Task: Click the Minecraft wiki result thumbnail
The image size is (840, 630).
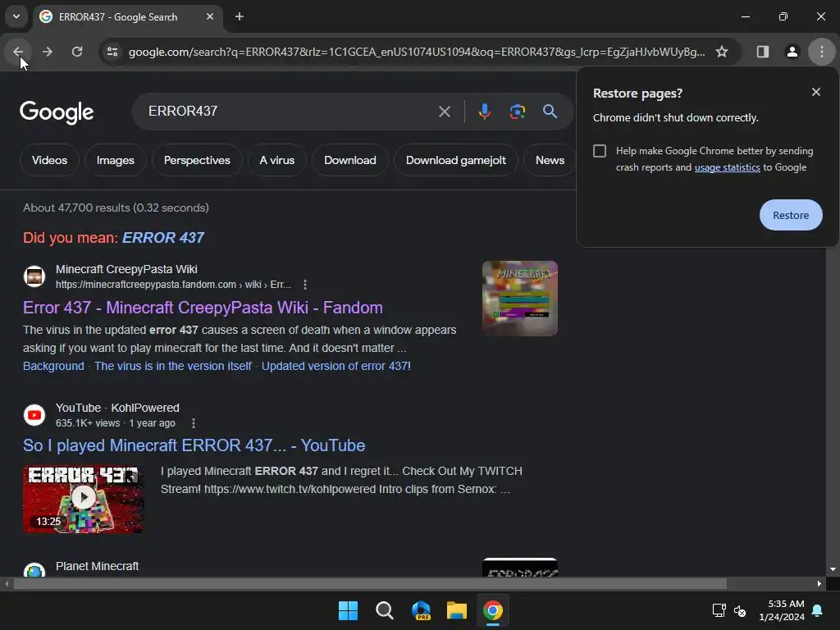Action: coord(519,299)
